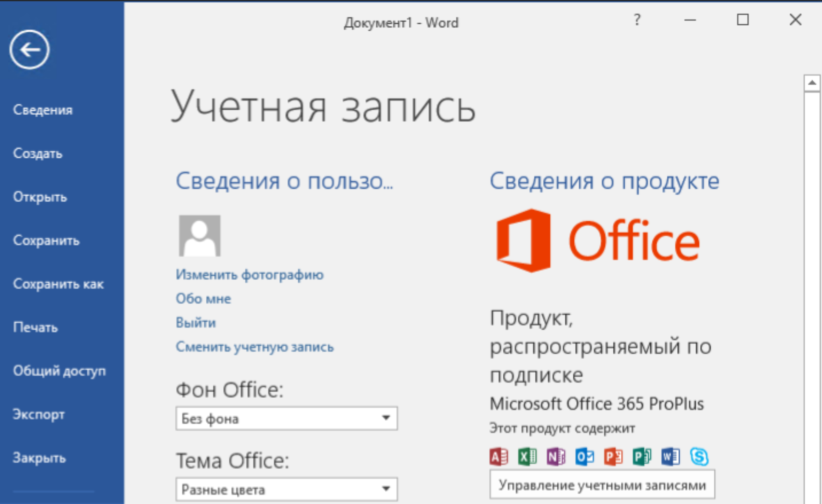Image resolution: width=822 pixels, height=504 pixels.
Task: Click the OneNote app icon
Action: 556,457
